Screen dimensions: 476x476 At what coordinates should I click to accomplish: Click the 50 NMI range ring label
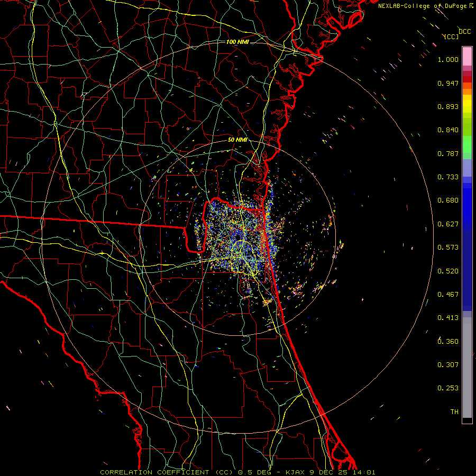[237, 140]
